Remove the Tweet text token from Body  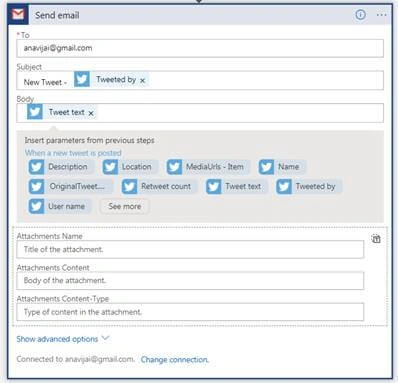click(91, 113)
